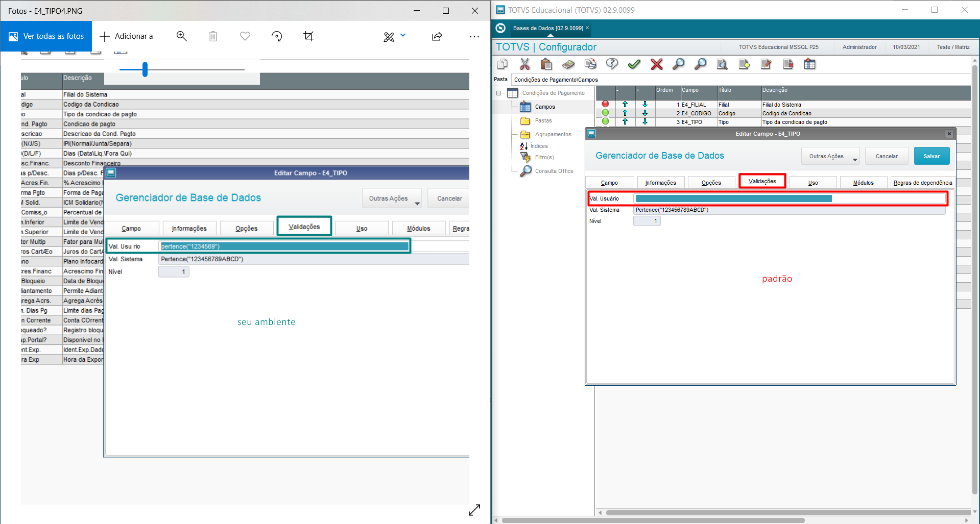Select Pastas in the TOTVS tree
Image resolution: width=980 pixels, height=524 pixels.
543,120
